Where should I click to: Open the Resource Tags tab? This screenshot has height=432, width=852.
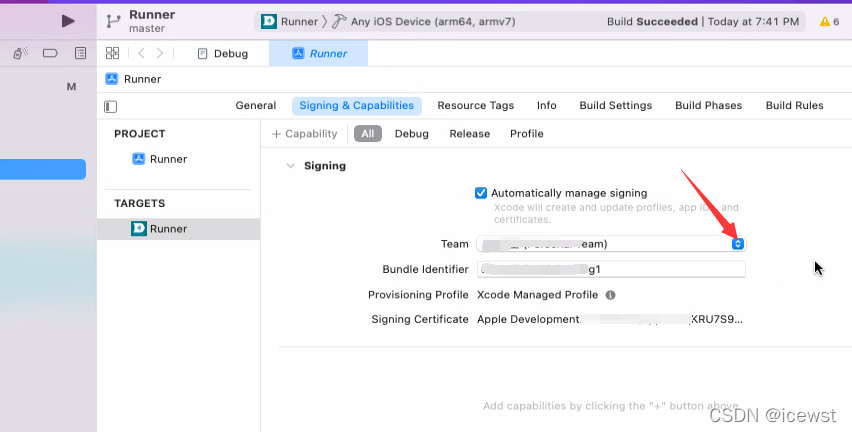tap(475, 105)
